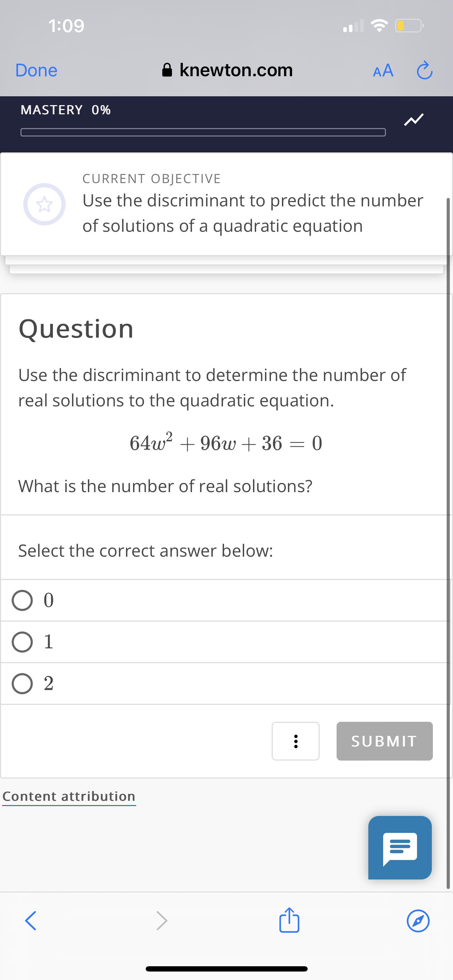Image resolution: width=453 pixels, height=980 pixels.
Task: Open the blue chat message bubble
Action: pos(400,847)
